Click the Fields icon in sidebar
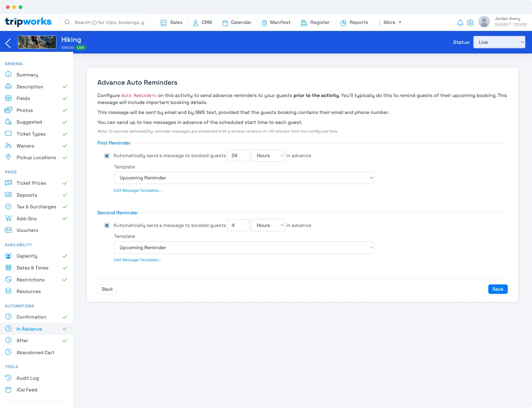 point(8,98)
